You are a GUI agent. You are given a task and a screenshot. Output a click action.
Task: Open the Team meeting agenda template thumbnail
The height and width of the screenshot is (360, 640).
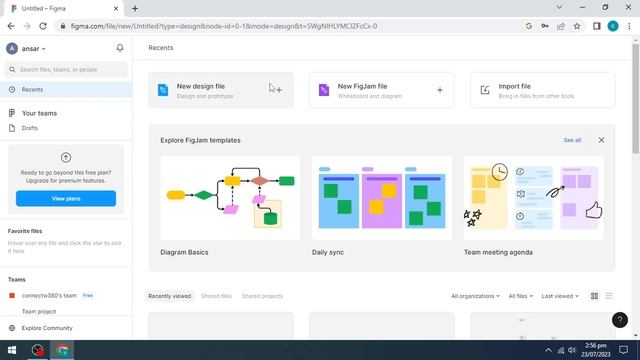(533, 198)
